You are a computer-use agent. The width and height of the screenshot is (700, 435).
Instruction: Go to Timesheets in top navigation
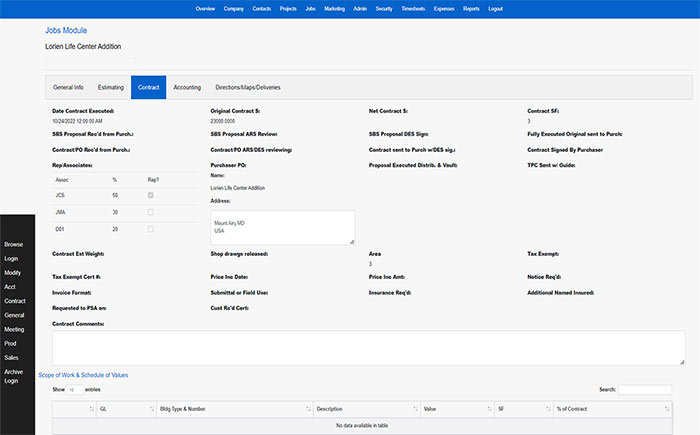(x=413, y=8)
